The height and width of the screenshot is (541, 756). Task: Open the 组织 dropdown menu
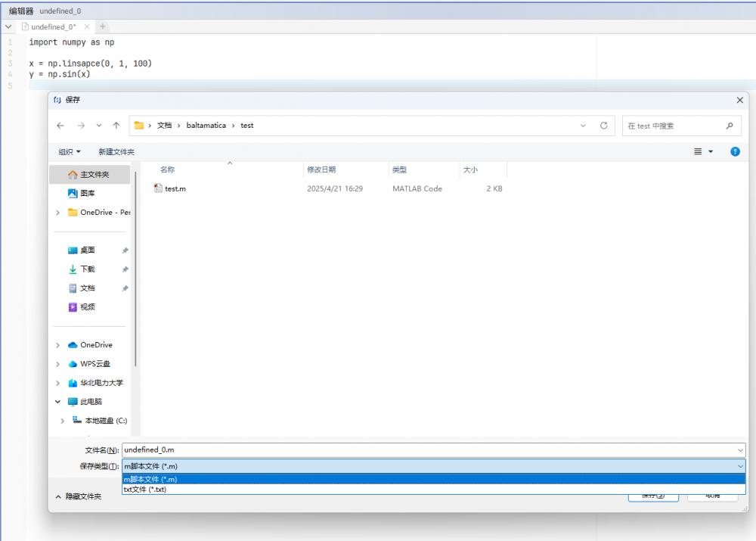point(70,152)
